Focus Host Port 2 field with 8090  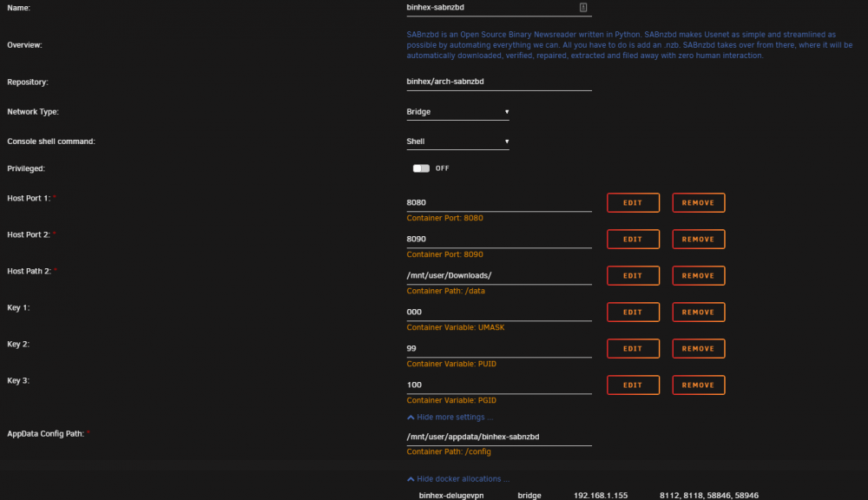pos(499,240)
